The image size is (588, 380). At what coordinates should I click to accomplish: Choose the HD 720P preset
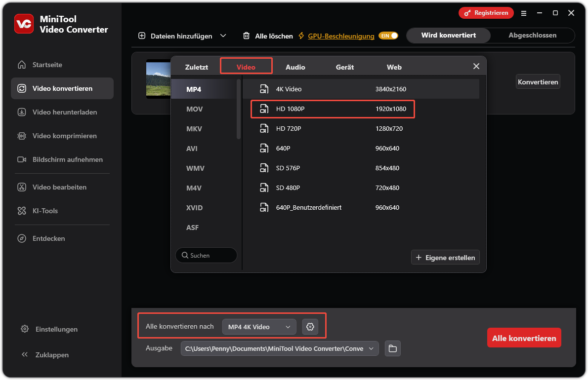coord(361,129)
